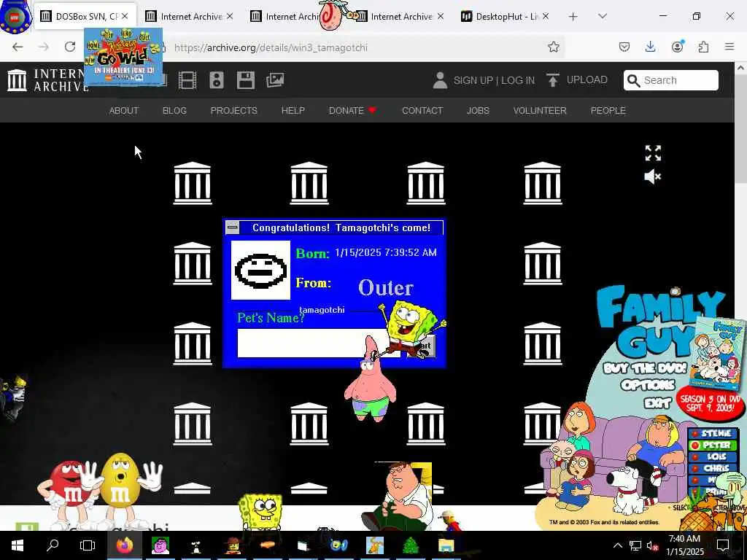Open File Explorer from taskbar

pos(446,545)
